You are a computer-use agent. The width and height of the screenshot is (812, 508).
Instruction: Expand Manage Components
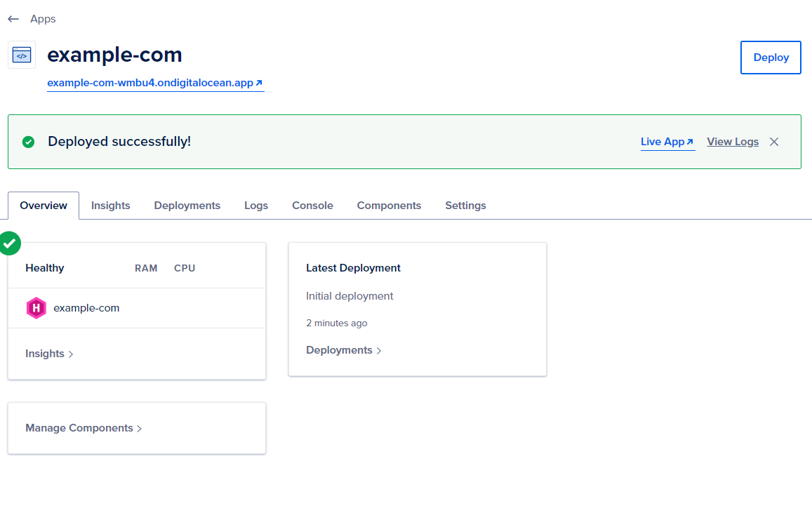(x=84, y=428)
